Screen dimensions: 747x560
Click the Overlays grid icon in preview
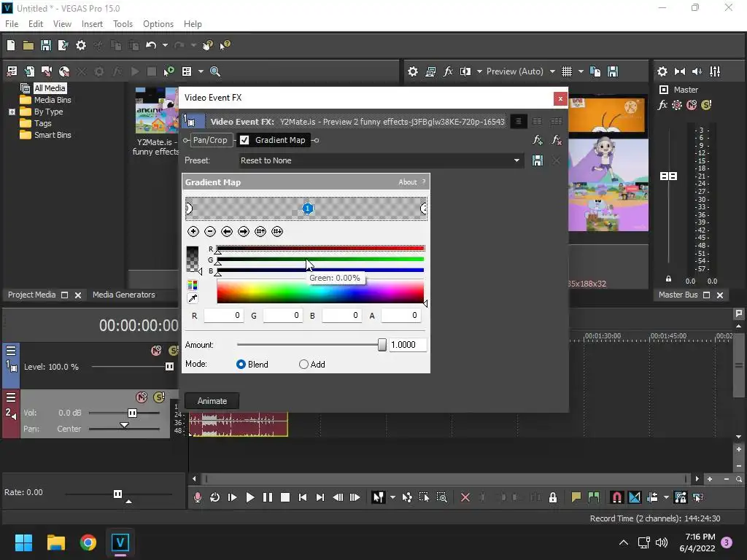[x=566, y=71]
